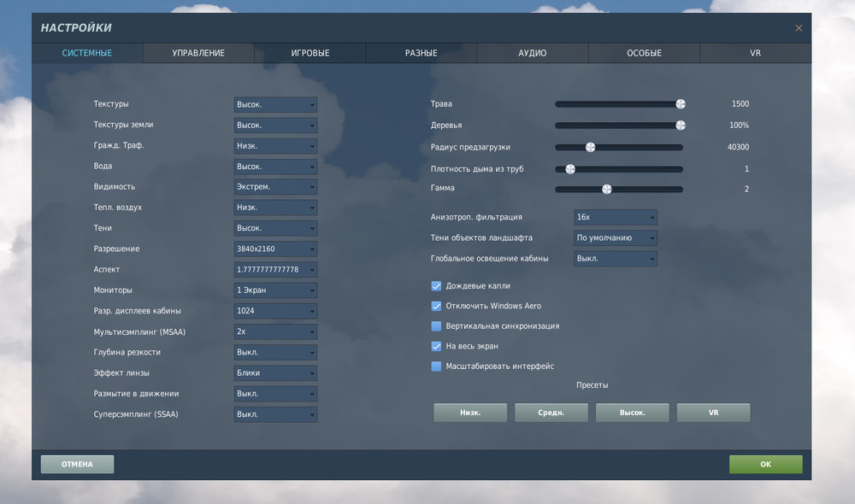
Task: Open the Тепл. воздух dropdown
Action: pyautogui.click(x=275, y=207)
